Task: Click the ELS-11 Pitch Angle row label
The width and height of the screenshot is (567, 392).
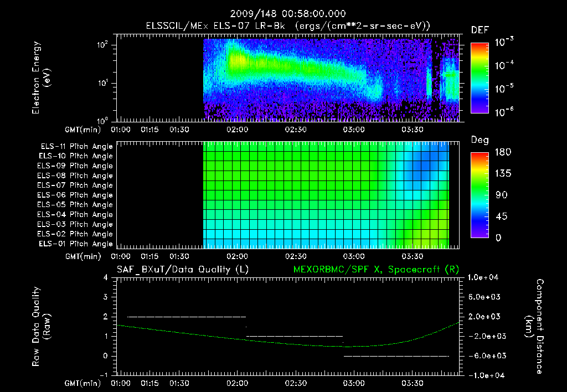Action: tap(76, 147)
